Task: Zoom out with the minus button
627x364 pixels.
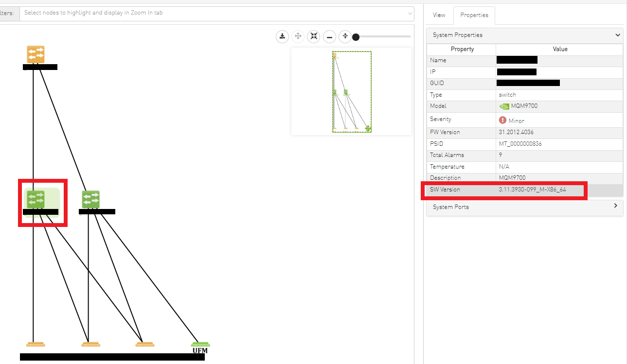Action: pyautogui.click(x=330, y=36)
